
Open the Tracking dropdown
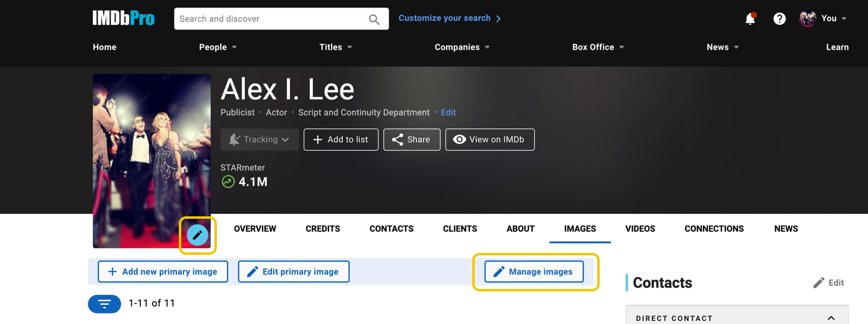(259, 140)
